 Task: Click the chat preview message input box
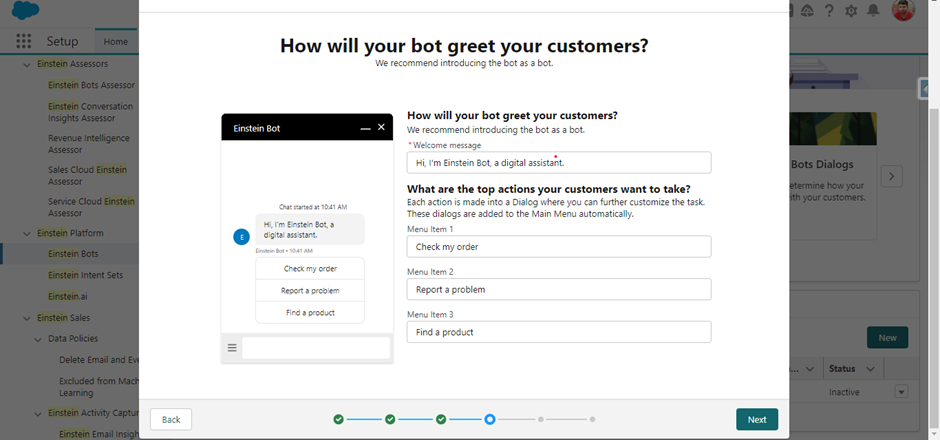tap(316, 348)
